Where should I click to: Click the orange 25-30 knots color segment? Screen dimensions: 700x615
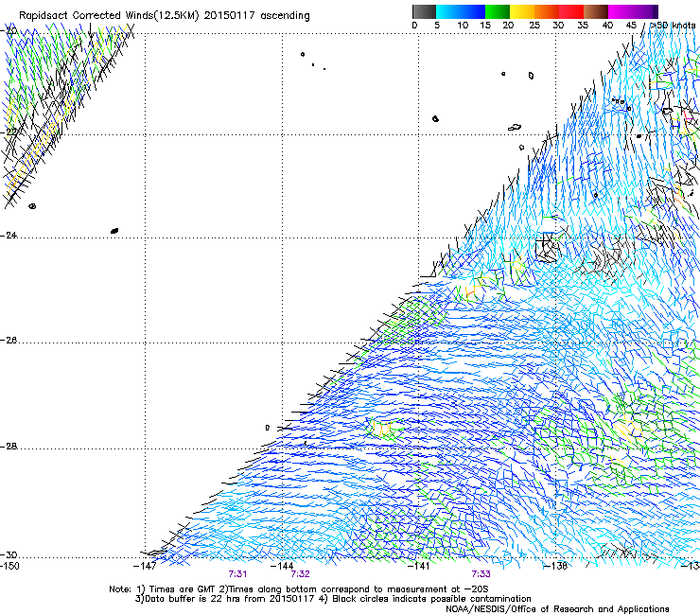click(547, 11)
